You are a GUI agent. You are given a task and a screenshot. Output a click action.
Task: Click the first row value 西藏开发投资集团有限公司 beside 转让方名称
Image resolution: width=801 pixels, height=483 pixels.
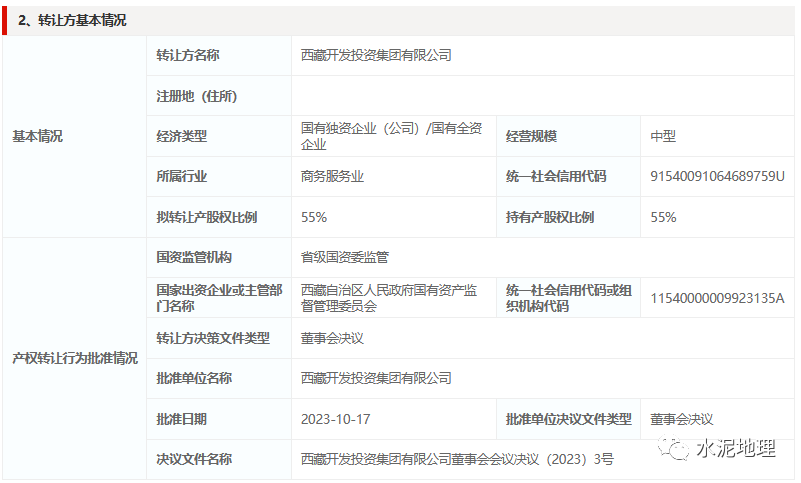click(x=376, y=55)
